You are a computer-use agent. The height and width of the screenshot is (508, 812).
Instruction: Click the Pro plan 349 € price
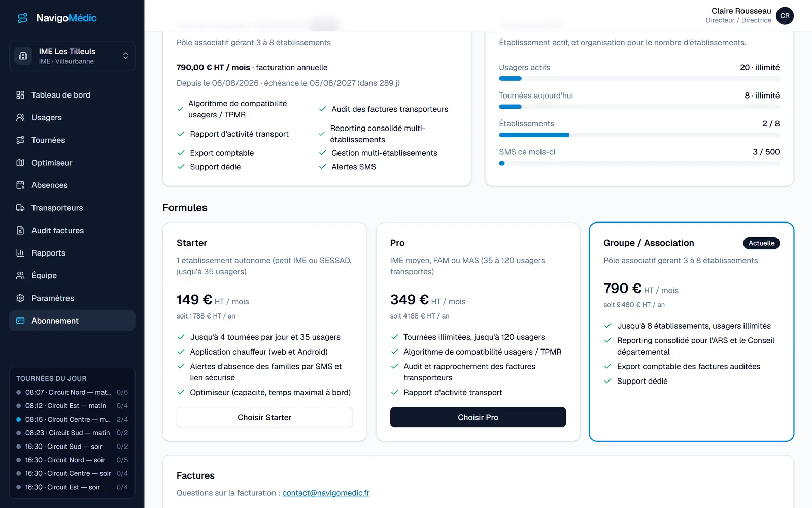[409, 300]
